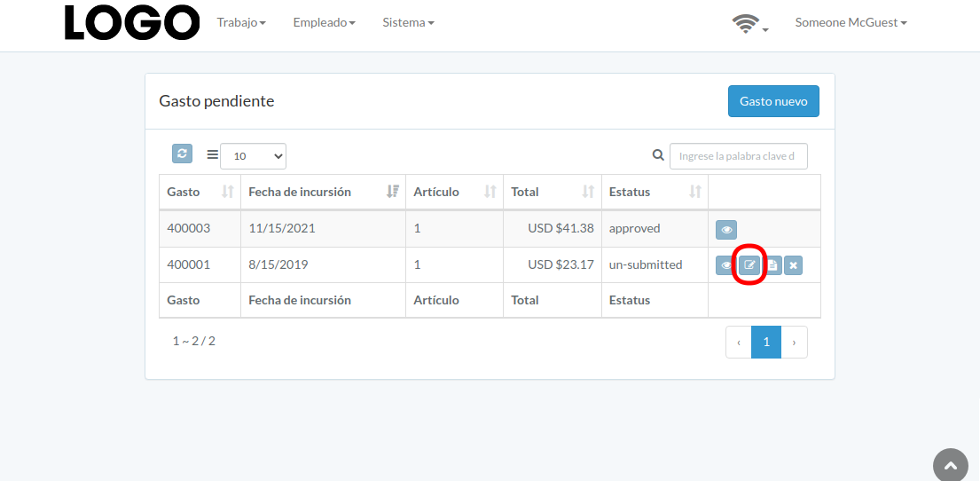Click the un-submitted status cell
This screenshot has height=481, width=980.
coord(655,264)
